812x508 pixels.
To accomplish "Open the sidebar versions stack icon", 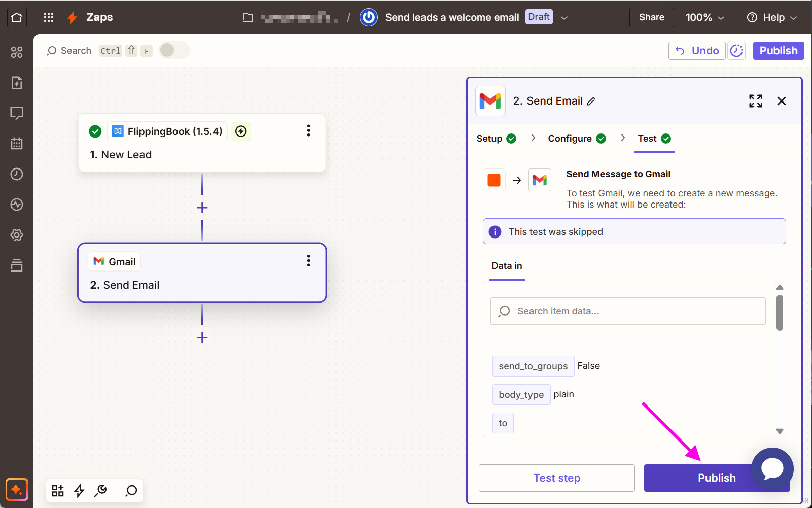I will pos(17,265).
